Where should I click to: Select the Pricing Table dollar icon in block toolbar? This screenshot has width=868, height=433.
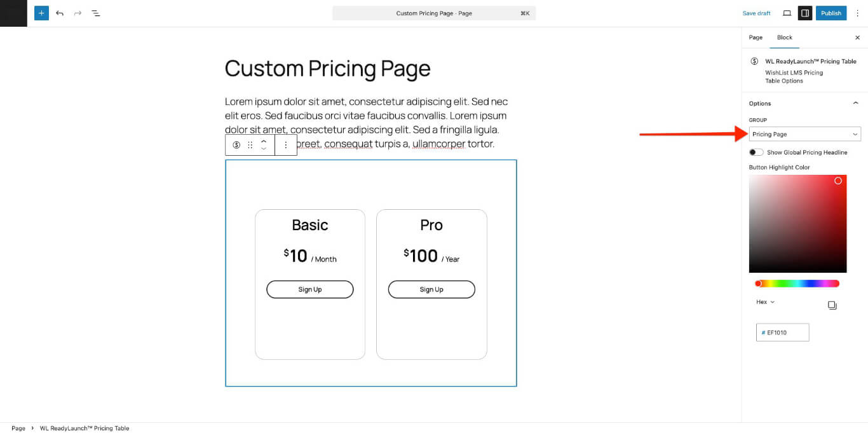236,145
